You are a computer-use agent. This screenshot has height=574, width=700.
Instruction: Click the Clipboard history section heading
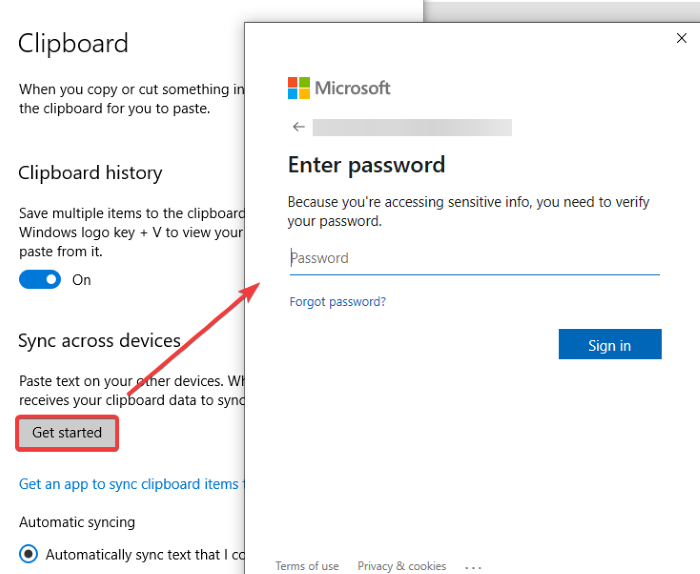coord(90,173)
